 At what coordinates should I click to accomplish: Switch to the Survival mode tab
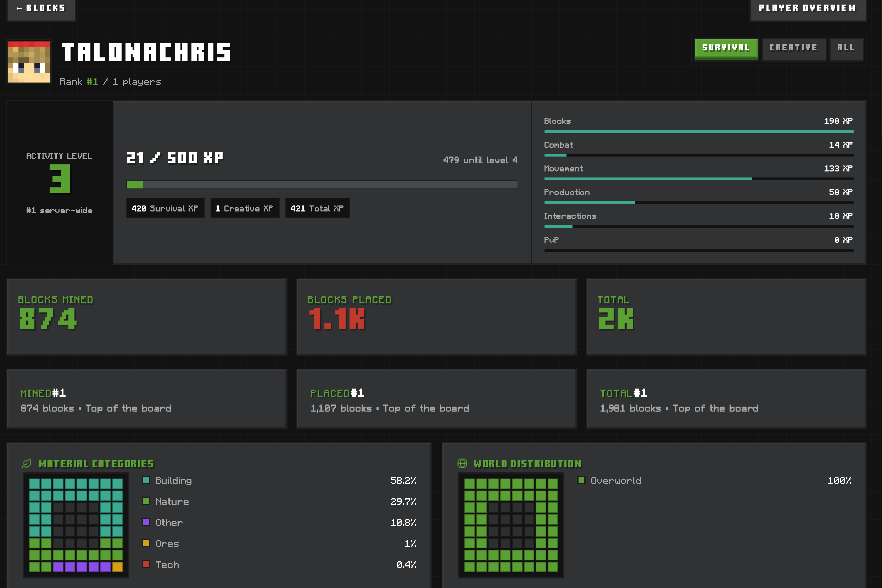[x=726, y=49]
